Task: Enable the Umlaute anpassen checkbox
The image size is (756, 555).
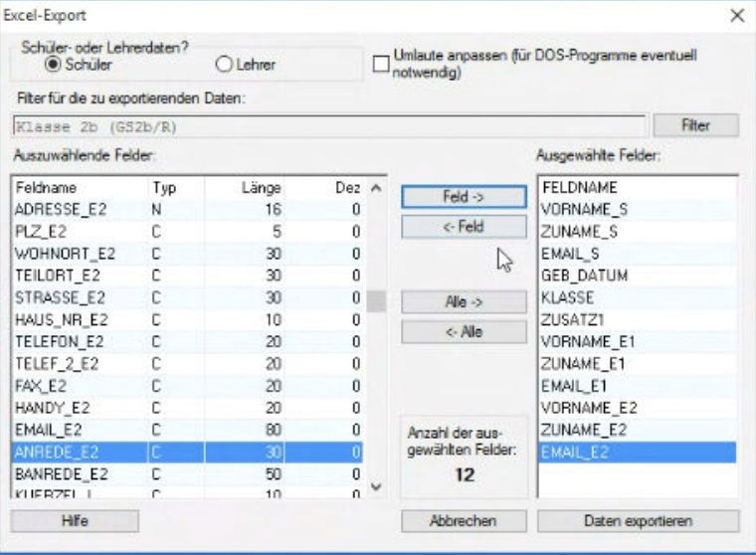Action: [381, 64]
